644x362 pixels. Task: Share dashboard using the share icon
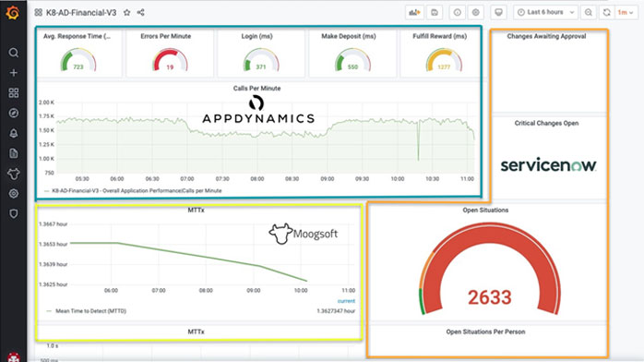[141, 12]
